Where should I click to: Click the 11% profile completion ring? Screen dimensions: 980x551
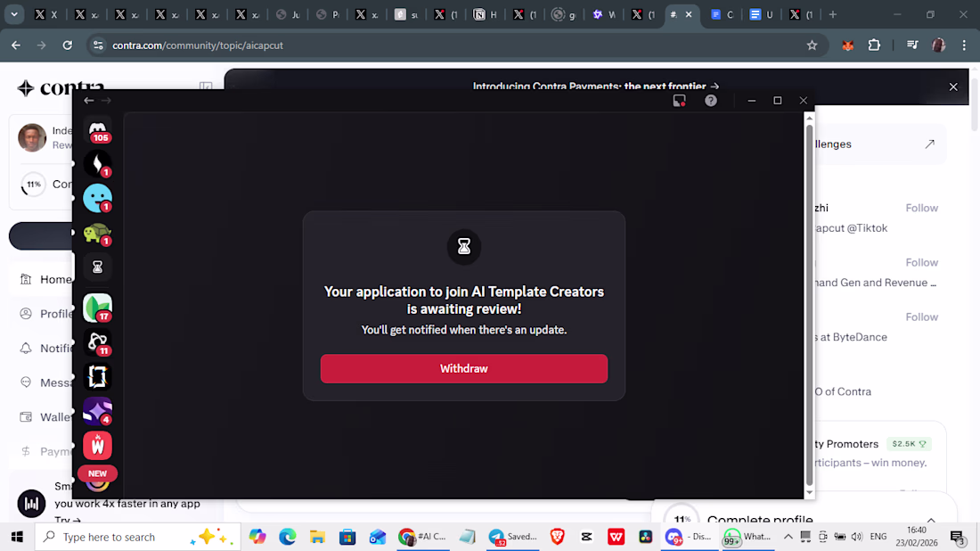coord(33,185)
